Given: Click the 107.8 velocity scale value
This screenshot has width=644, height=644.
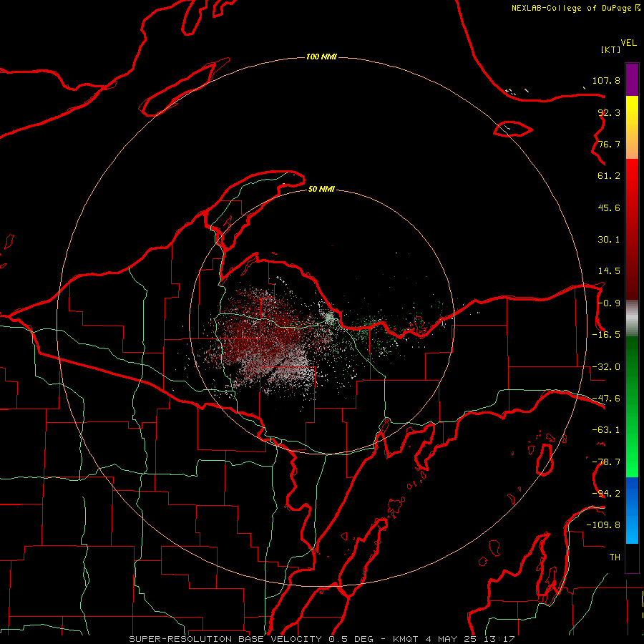Looking at the screenshot, I should click(606, 80).
